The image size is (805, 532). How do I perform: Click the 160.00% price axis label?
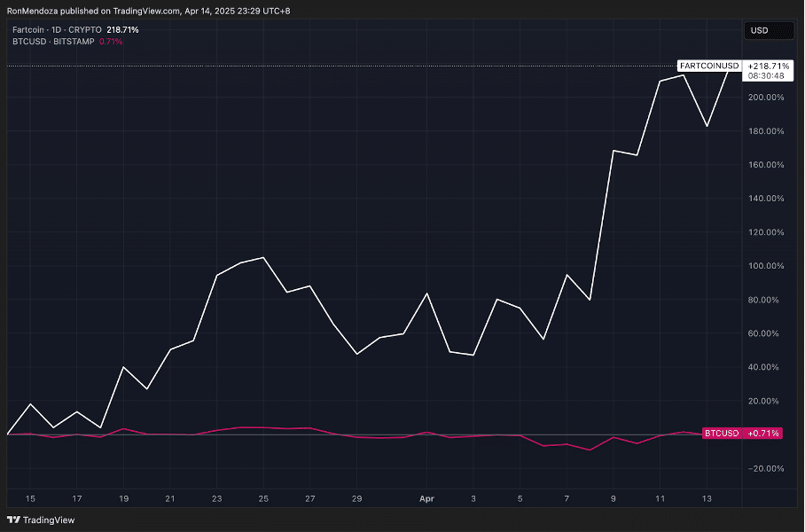pos(766,164)
